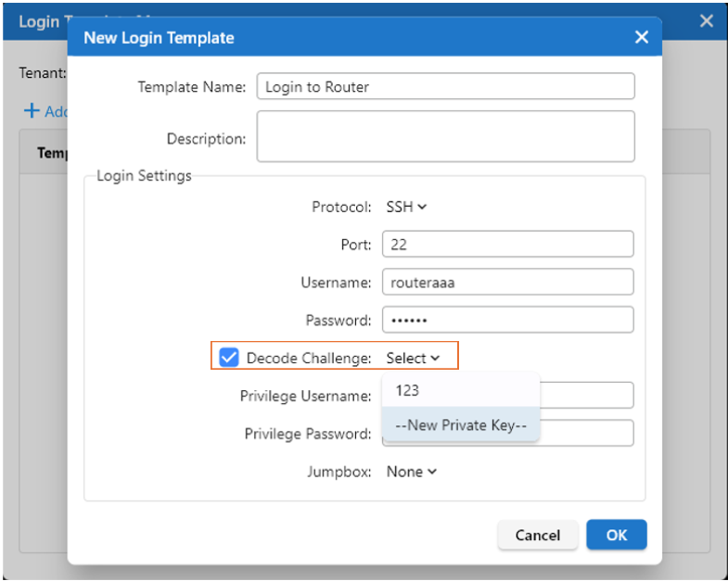This screenshot has width=728, height=581.
Task: Close the background Login Template Manager window
Action: pyautogui.click(x=707, y=20)
